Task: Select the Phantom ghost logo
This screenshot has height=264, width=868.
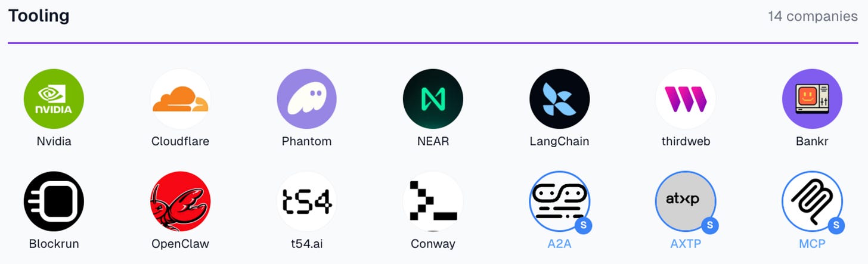Action: point(306,99)
